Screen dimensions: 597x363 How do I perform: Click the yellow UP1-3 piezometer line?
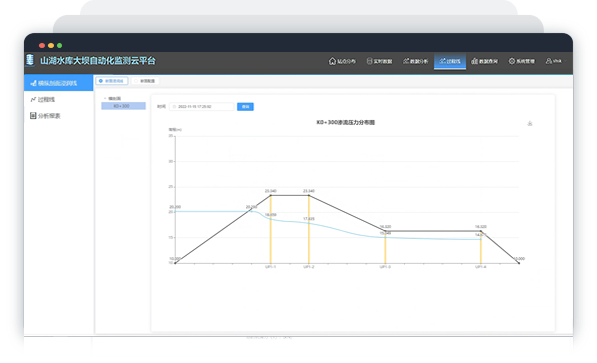click(385, 247)
